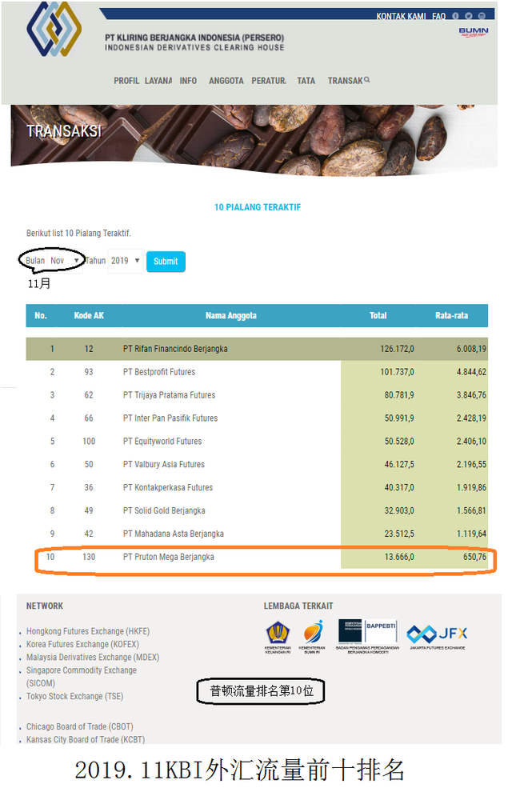Select PT Solid Gold Berjangka row
Screen dimensions: 512x812
pos(257,510)
